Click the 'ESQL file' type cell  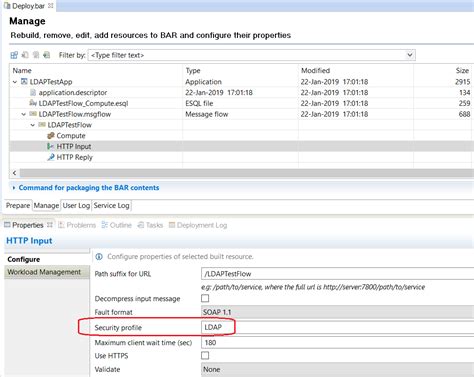[x=199, y=103]
